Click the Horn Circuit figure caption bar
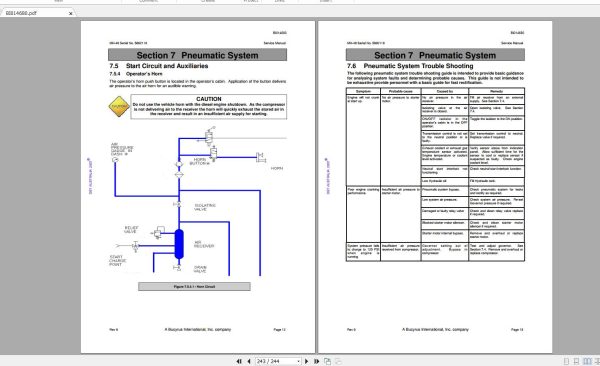 194,286
